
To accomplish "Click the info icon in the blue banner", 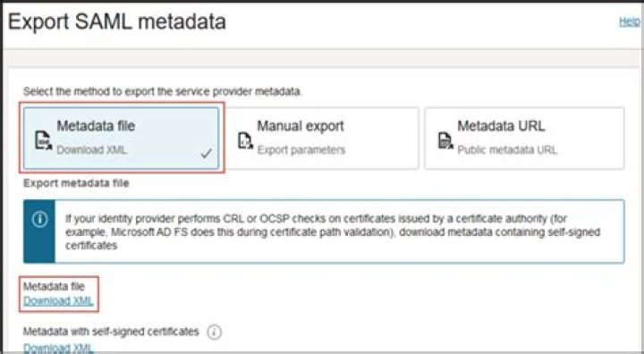I will coord(39,219).
